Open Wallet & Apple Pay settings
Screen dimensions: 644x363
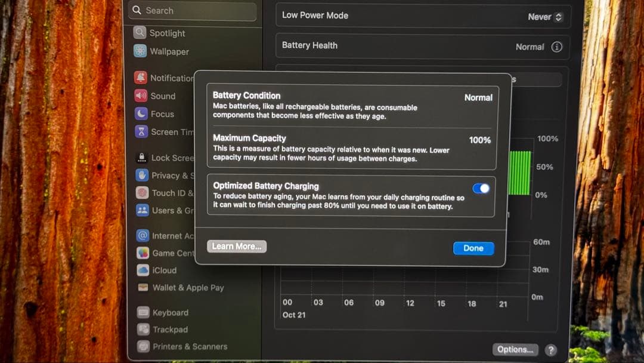(188, 287)
